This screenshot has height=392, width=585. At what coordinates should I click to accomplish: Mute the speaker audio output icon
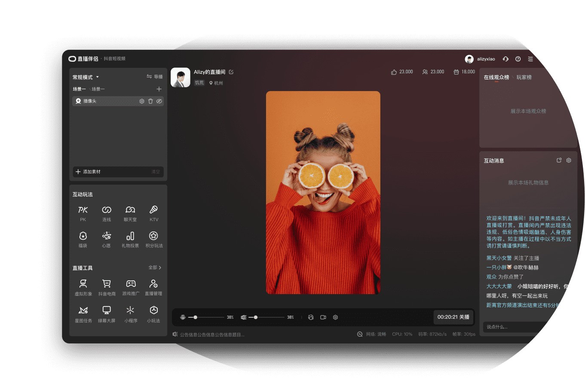(x=244, y=317)
